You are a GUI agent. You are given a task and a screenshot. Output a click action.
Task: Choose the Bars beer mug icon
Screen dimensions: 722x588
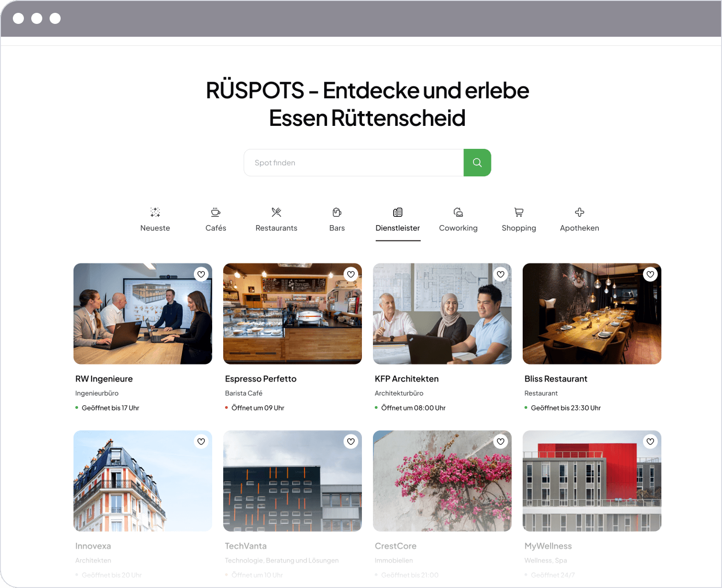[337, 212]
